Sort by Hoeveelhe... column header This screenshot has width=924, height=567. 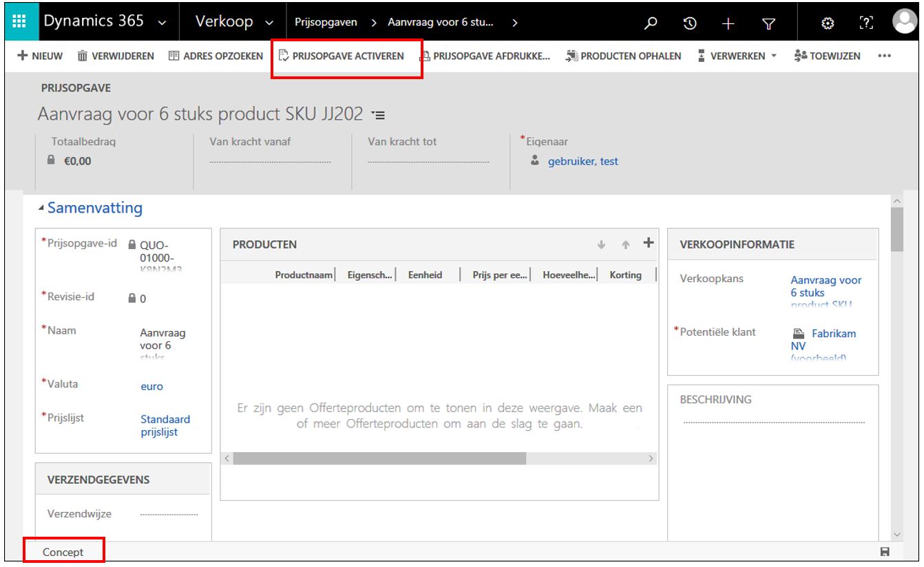pyautogui.click(x=568, y=275)
